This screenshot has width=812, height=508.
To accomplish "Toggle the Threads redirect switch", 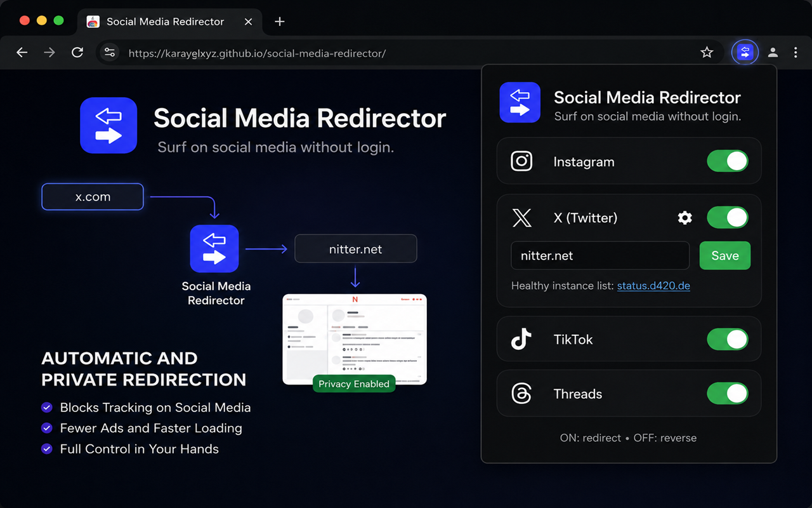I will pos(728,394).
